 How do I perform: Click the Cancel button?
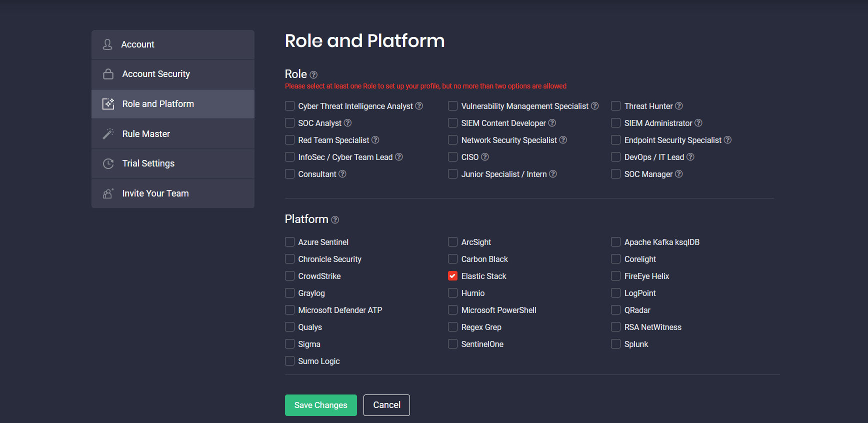[x=386, y=405]
